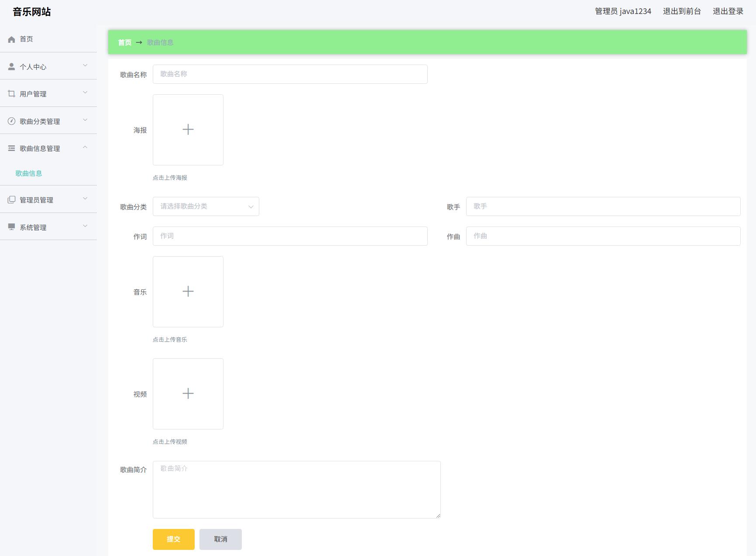Open the 歌曲分类管理 menu item
The image size is (756, 556).
click(48, 121)
